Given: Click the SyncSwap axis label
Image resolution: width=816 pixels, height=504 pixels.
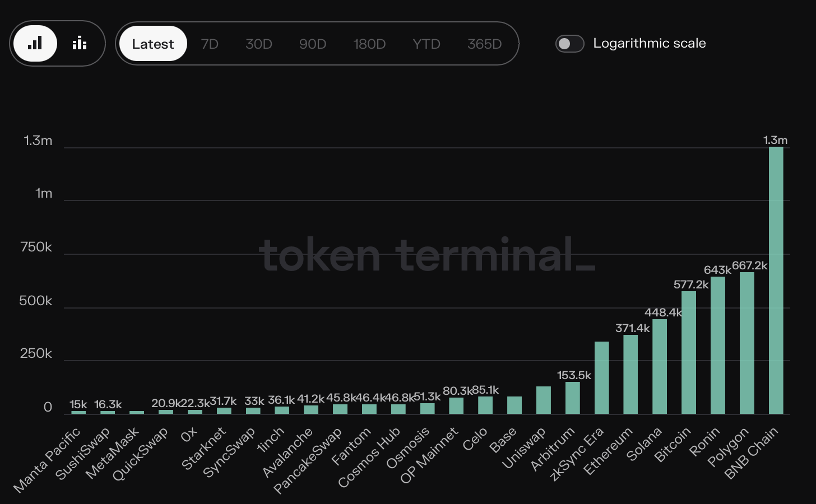Looking at the screenshot, I should (229, 452).
